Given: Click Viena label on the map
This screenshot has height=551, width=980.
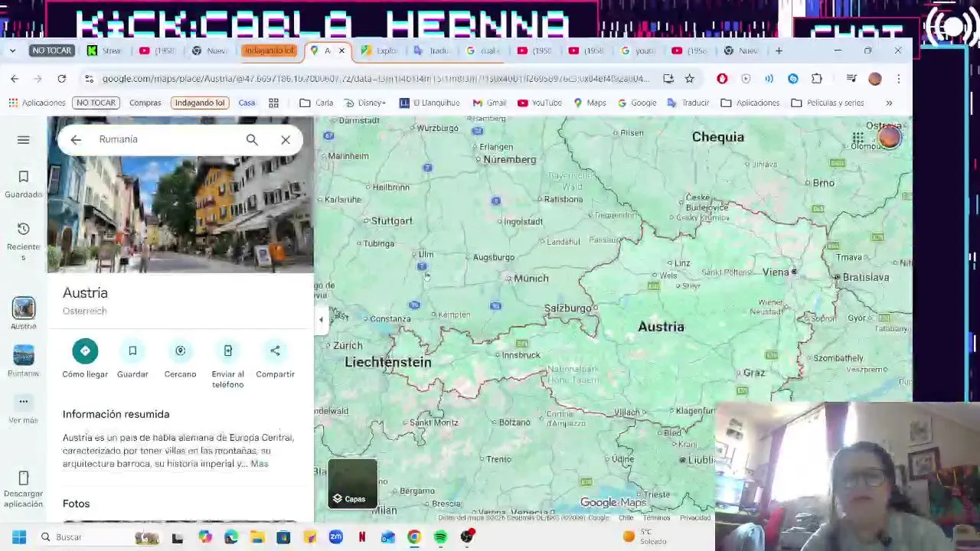Looking at the screenshot, I should point(776,272).
